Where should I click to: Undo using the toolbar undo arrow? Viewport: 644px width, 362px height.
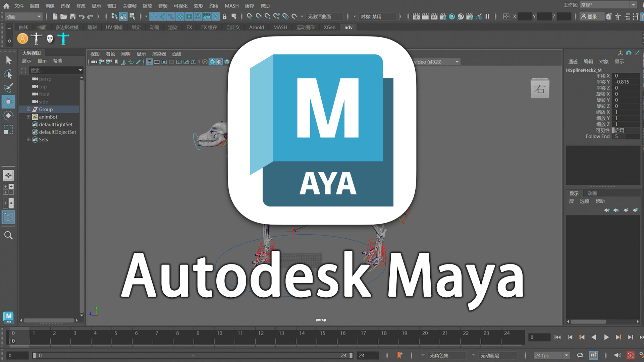pyautogui.click(x=82, y=16)
